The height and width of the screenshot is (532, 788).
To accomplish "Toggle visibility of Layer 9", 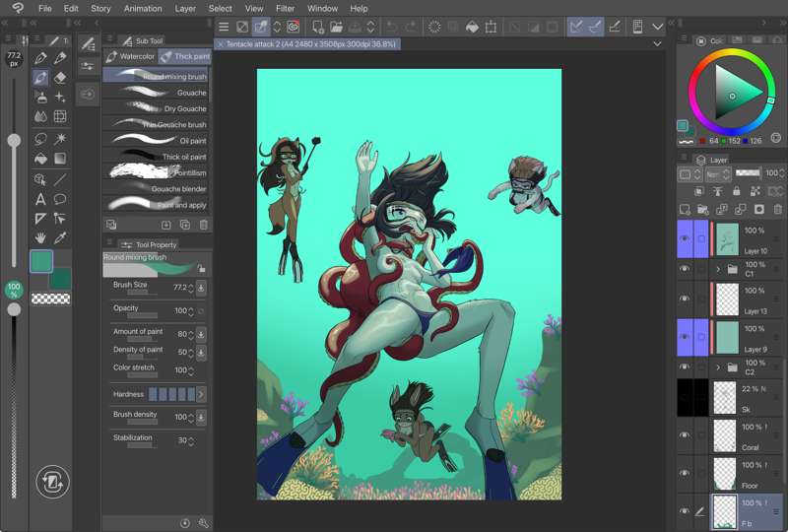I will point(685,336).
